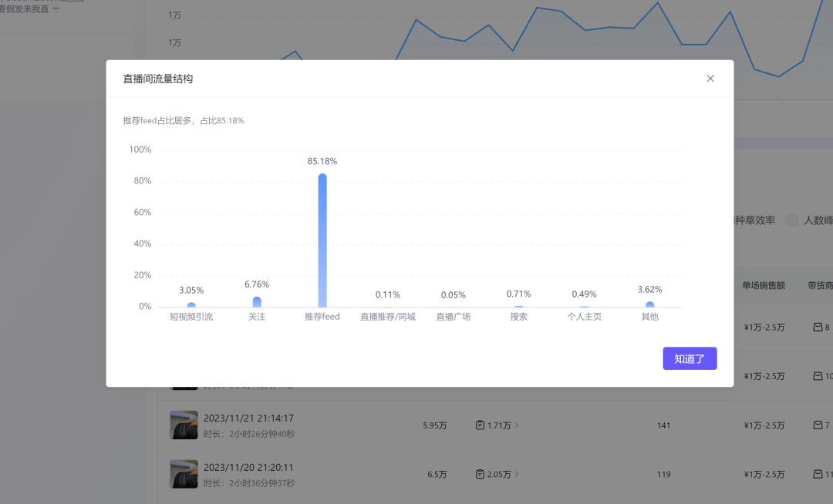Click the 知道了 button
Viewport: 833px width, 504px height.
click(x=690, y=358)
